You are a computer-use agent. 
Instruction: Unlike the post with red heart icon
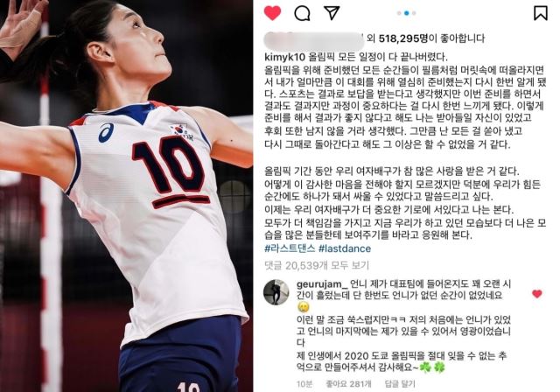272,13
